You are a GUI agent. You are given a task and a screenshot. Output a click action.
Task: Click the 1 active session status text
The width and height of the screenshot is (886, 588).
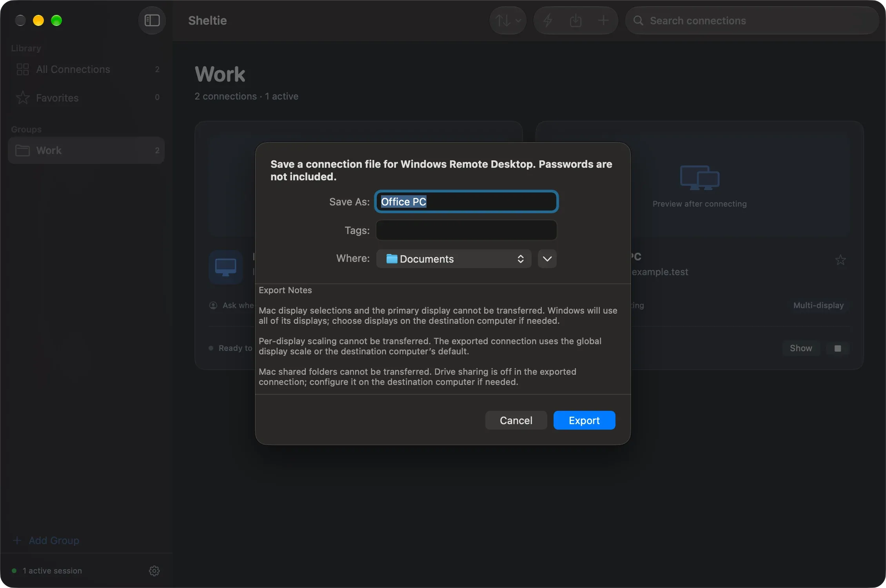(x=52, y=571)
